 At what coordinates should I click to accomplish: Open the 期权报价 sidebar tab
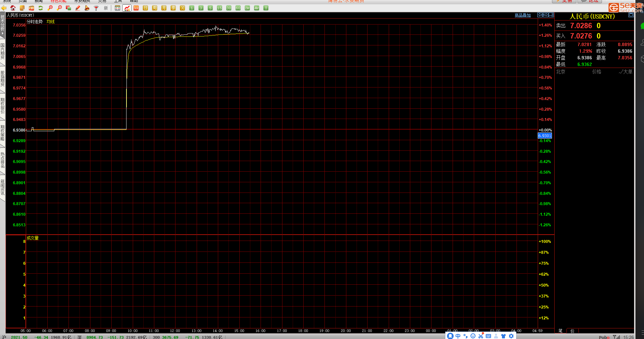coord(3,106)
